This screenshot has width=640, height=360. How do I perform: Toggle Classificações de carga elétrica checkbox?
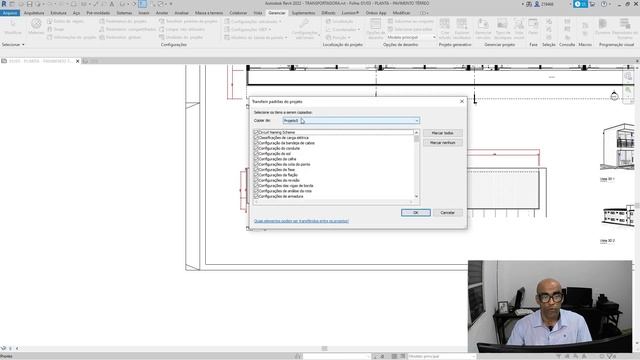(256, 138)
